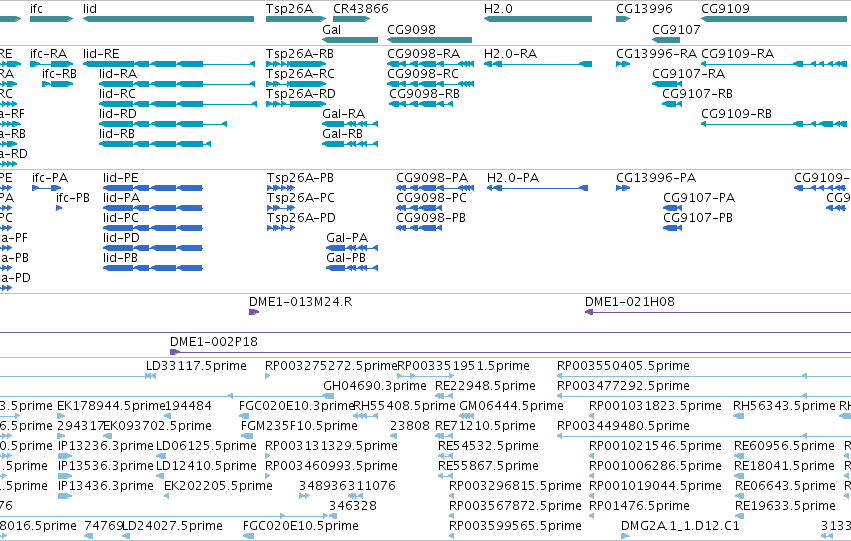Image resolution: width=851 pixels, height=541 pixels.
Task: Select BAC clone DME1-021H08
Action: (x=630, y=302)
